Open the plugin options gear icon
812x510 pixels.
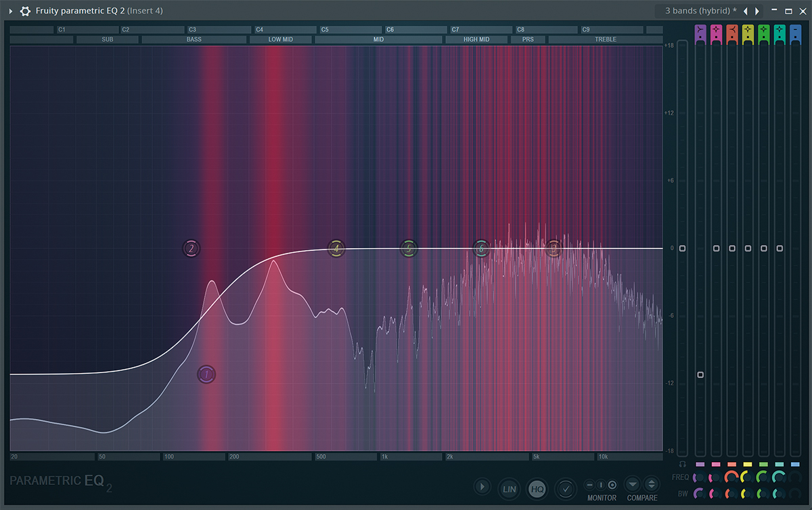[25, 11]
